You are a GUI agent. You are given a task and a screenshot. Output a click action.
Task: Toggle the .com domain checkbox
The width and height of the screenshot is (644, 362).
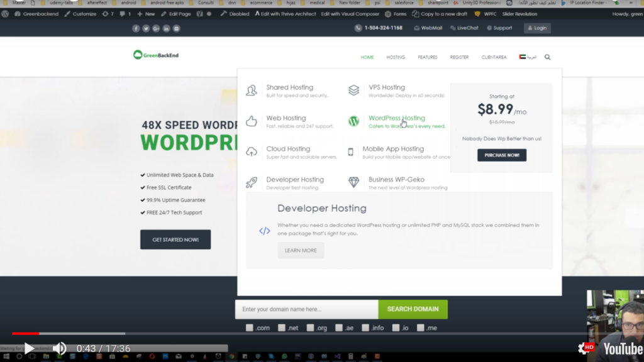tap(249, 327)
